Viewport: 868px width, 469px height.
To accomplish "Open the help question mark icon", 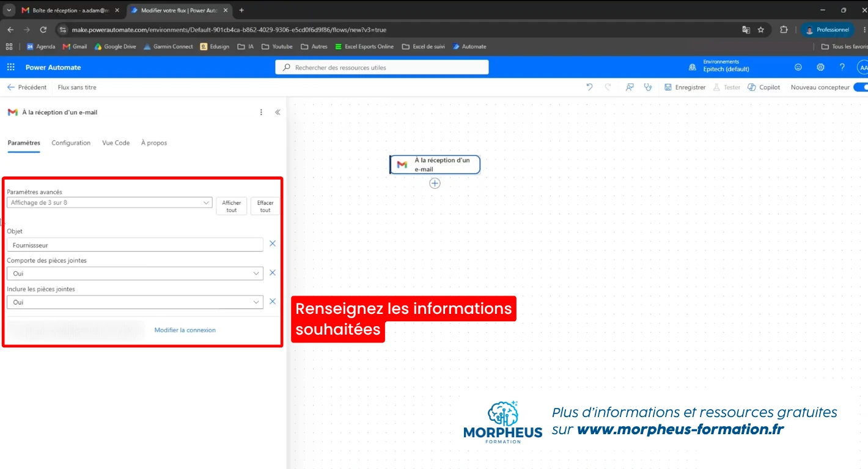I will tap(842, 67).
